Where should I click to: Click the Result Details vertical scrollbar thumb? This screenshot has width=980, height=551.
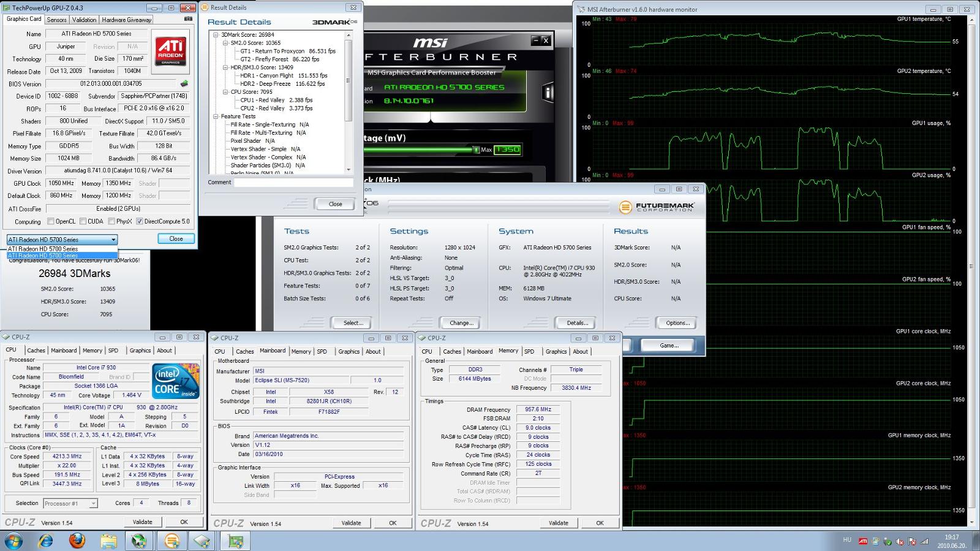point(349,80)
